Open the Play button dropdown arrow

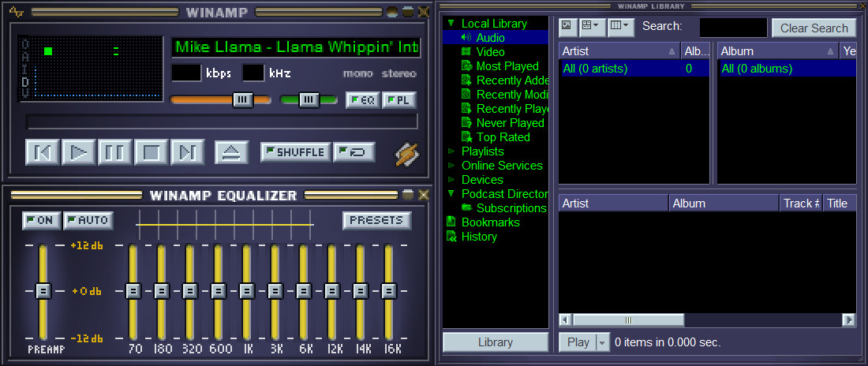602,343
